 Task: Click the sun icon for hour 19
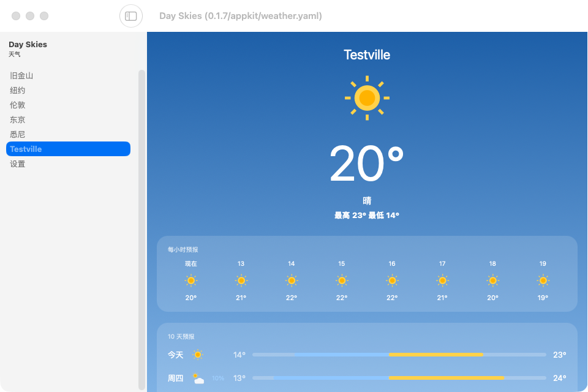point(543,281)
